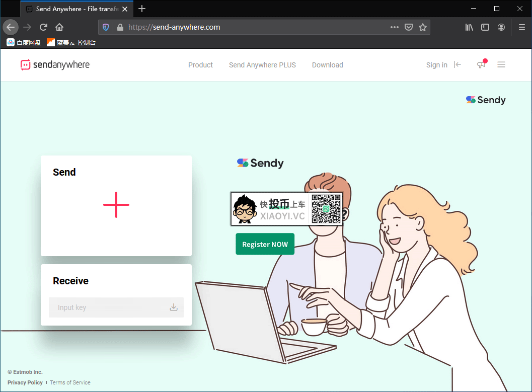The height and width of the screenshot is (392, 532).
Task: Add files with the red plus icon
Action: (116, 205)
